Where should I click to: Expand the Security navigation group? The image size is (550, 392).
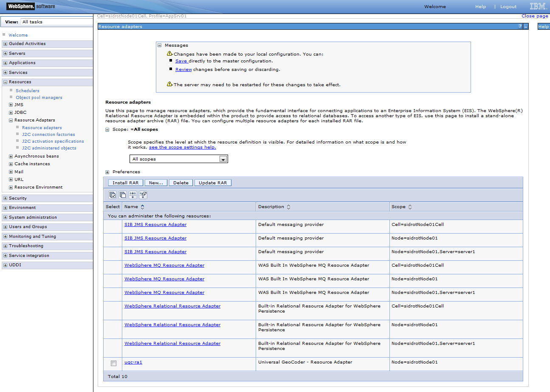click(5, 198)
